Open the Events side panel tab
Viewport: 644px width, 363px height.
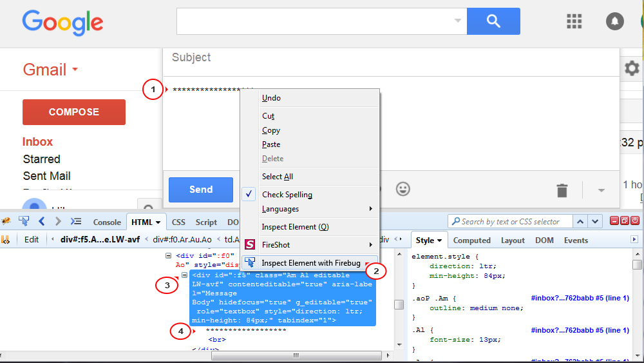click(x=576, y=240)
